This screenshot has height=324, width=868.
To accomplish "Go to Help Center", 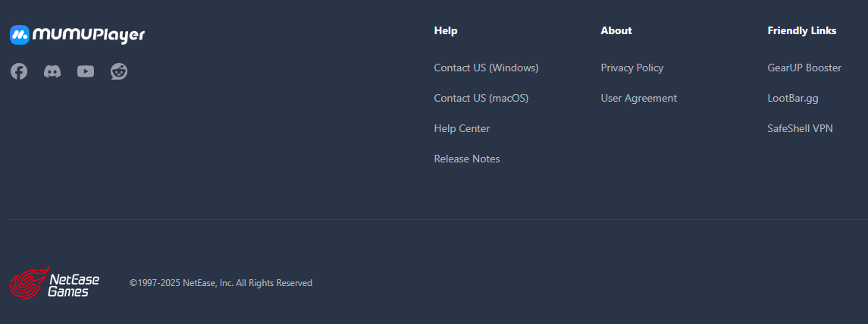I will click(x=462, y=128).
